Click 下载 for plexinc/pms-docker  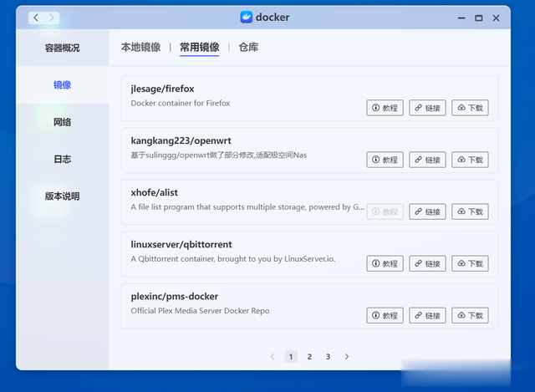tap(470, 315)
